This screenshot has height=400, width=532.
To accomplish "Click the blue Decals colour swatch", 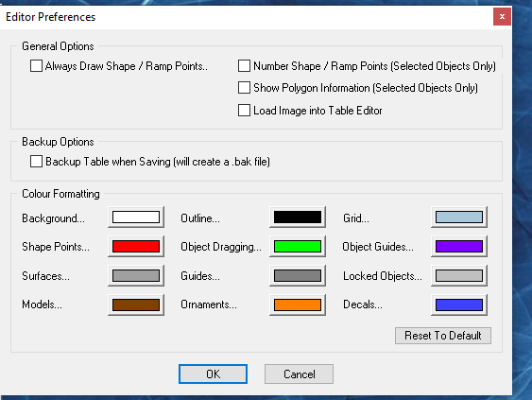I will click(x=459, y=304).
